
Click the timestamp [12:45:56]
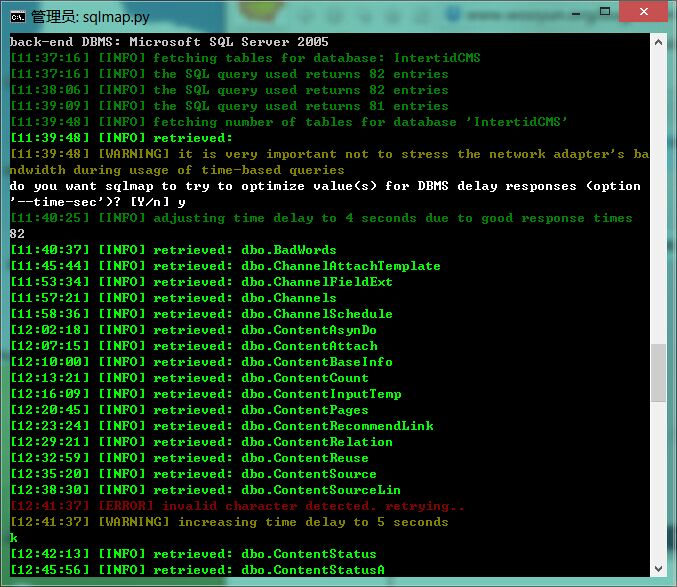(x=50, y=569)
